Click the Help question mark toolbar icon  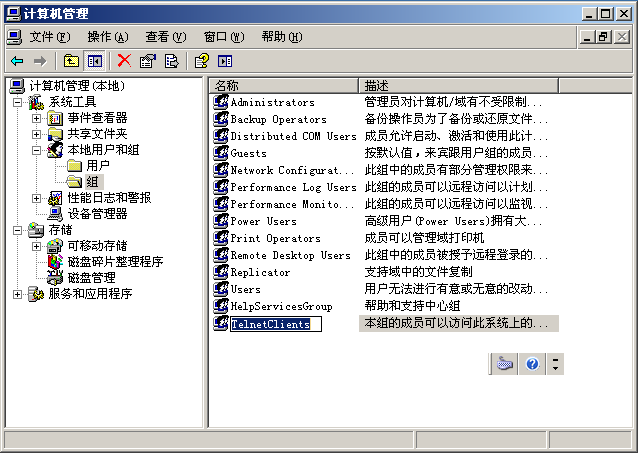[x=202, y=61]
